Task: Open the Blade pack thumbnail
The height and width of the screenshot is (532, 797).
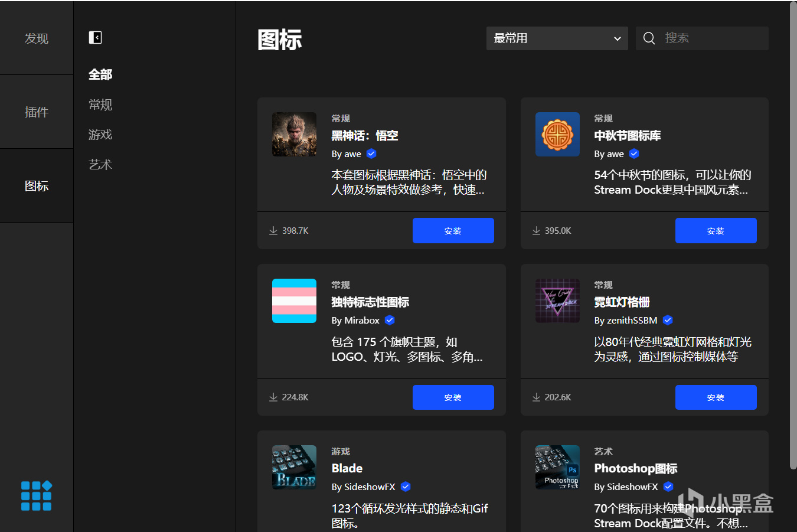Action: click(x=294, y=468)
